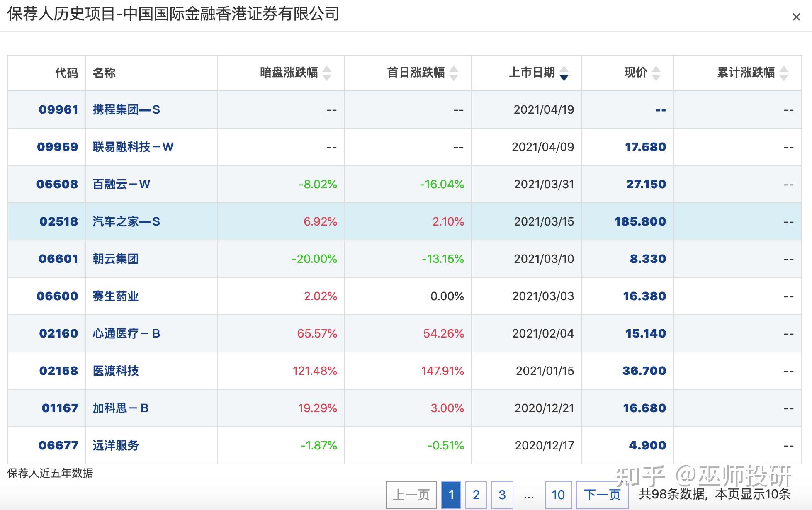Click first-day change 0.00% for 赛生药业
This screenshot has width=812, height=510.
(447, 296)
